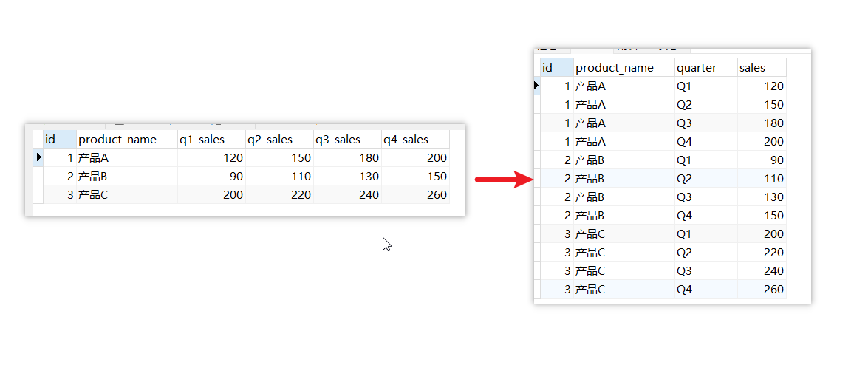Select q1_sales value 200 for 产品C
This screenshot has width=868, height=365.
[x=211, y=194]
